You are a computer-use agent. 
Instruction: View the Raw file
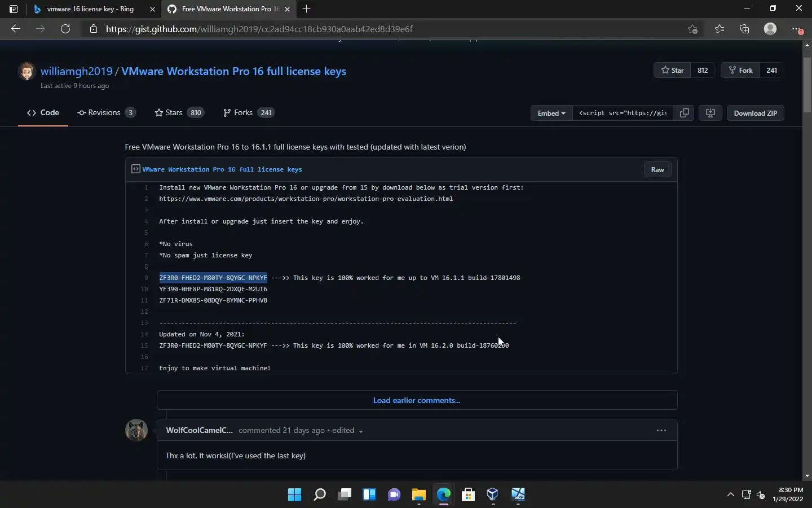[657, 169]
